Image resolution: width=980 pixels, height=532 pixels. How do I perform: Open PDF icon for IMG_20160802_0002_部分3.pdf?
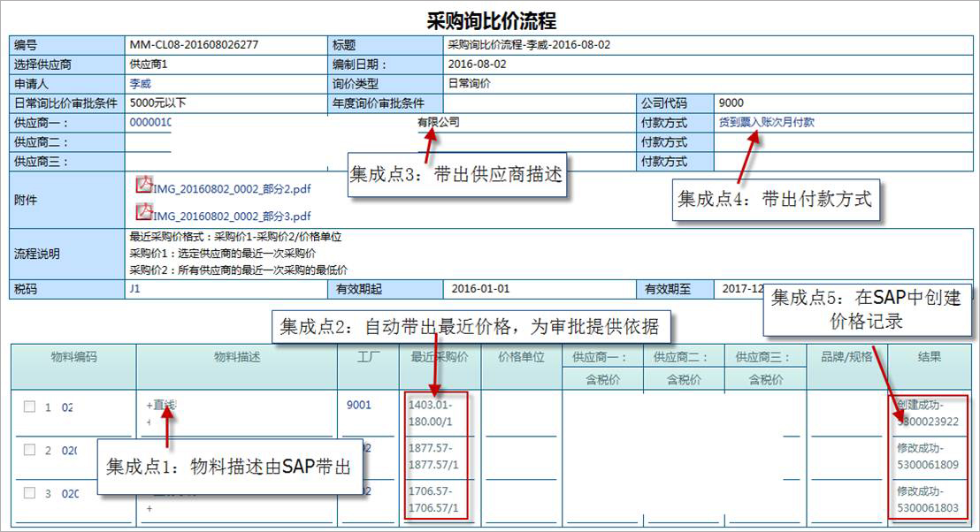point(144,212)
